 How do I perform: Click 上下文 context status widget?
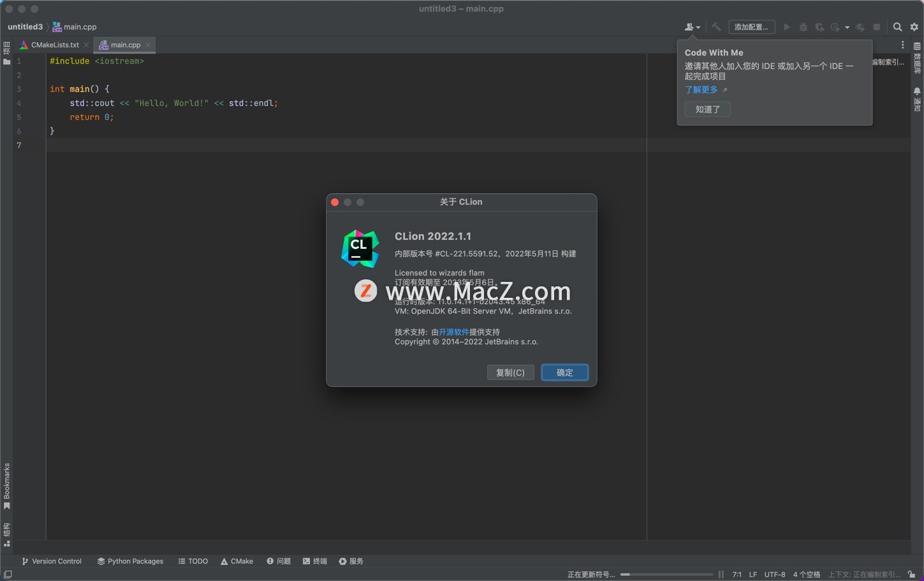tap(864, 575)
